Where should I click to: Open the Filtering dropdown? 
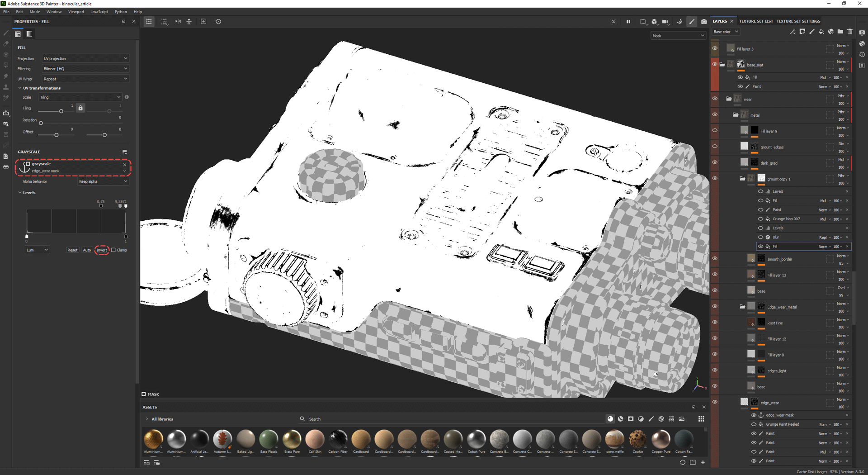click(x=85, y=69)
